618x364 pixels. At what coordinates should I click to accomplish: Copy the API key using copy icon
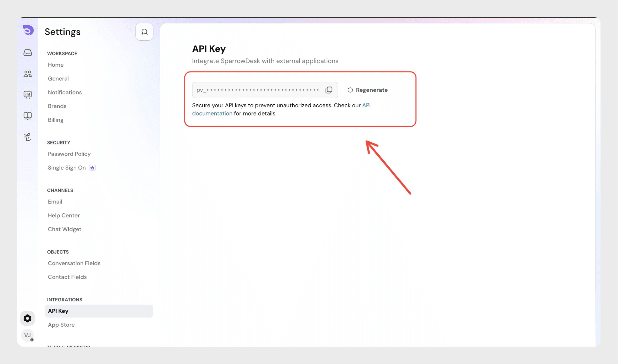pos(329,90)
